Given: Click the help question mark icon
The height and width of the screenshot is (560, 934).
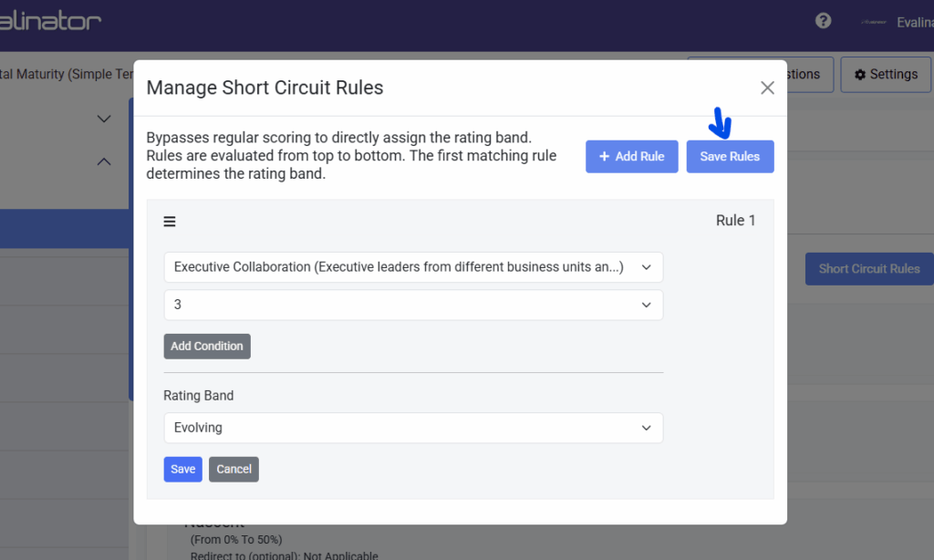Looking at the screenshot, I should coord(824,21).
